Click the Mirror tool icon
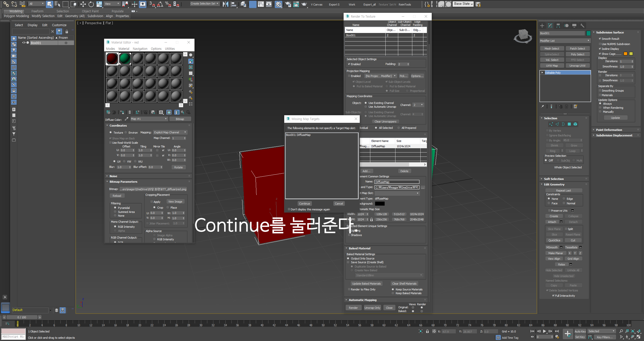 pyautogui.click(x=225, y=4)
